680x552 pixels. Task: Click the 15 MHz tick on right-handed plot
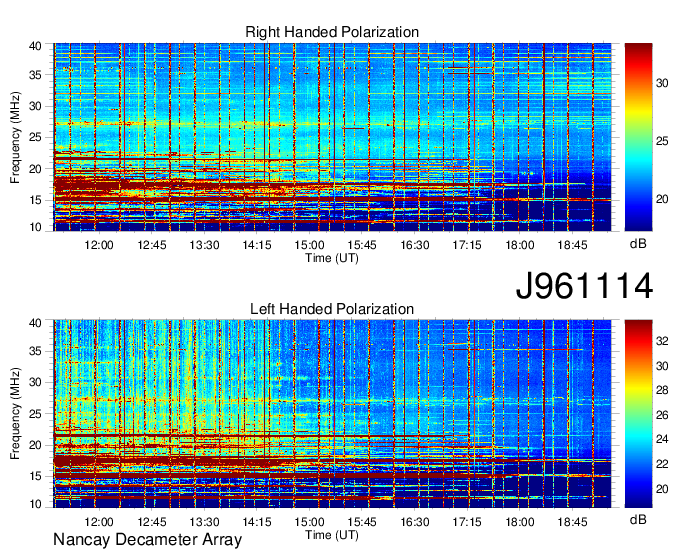tap(35, 200)
